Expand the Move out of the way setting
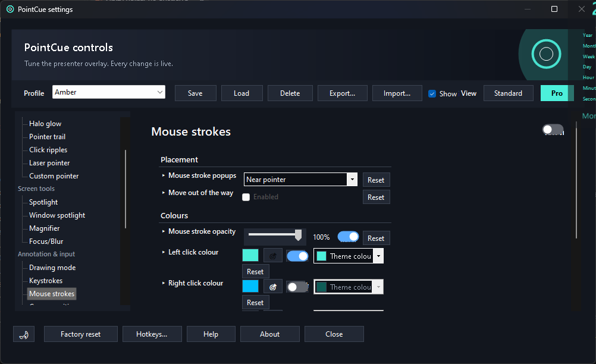 tap(164, 193)
